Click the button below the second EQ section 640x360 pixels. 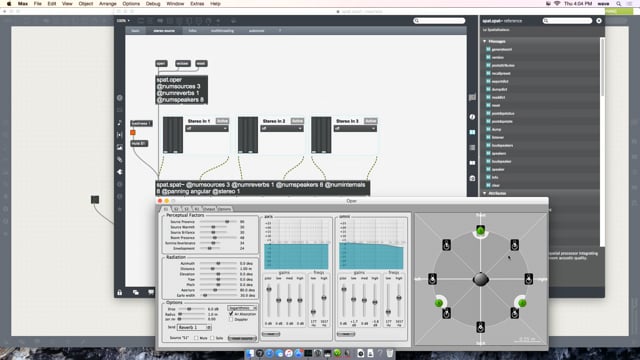click(x=346, y=334)
